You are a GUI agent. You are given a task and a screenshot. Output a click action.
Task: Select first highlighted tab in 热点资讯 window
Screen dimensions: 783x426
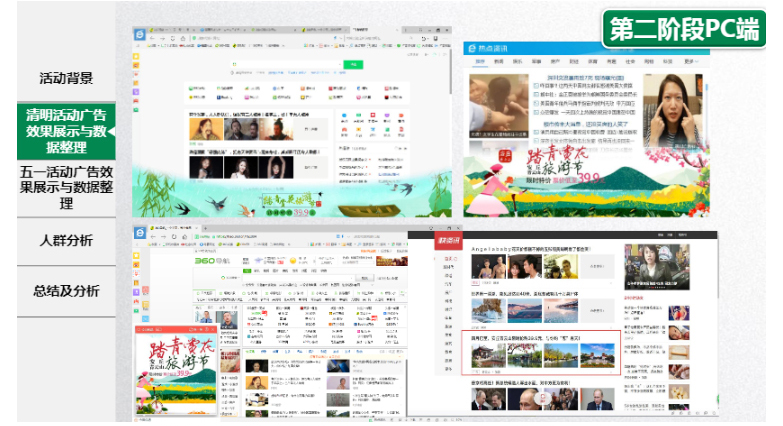click(480, 61)
